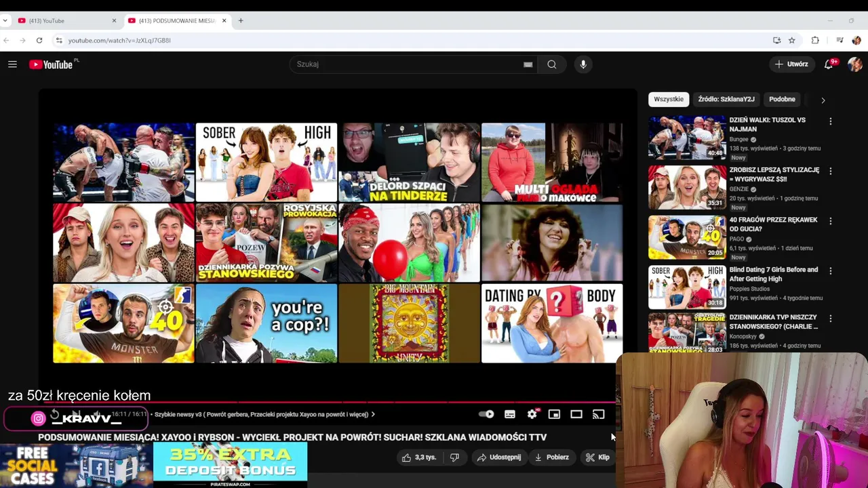Open notifications bell
This screenshot has width=868, height=488.
pyautogui.click(x=829, y=64)
